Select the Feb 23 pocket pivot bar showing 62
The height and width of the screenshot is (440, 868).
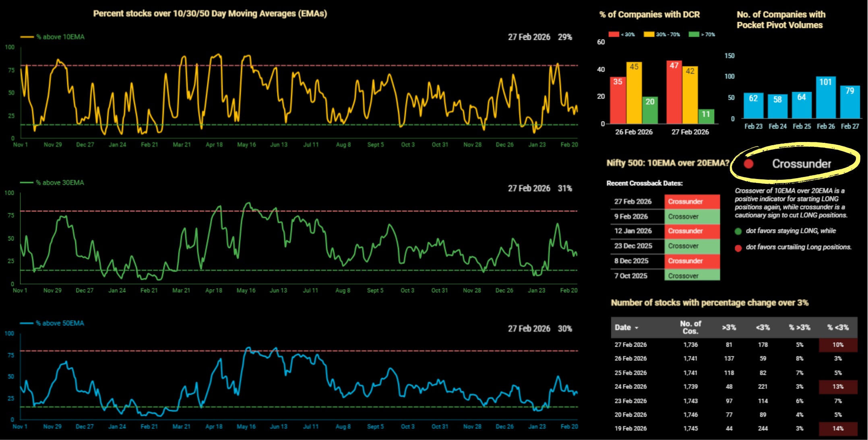point(753,105)
